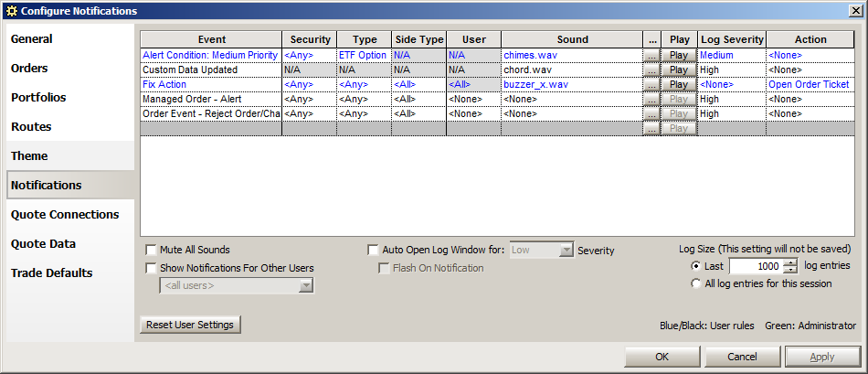Select 'Managed Order - Alert' event cell
The width and height of the screenshot is (868, 374).
click(211, 99)
